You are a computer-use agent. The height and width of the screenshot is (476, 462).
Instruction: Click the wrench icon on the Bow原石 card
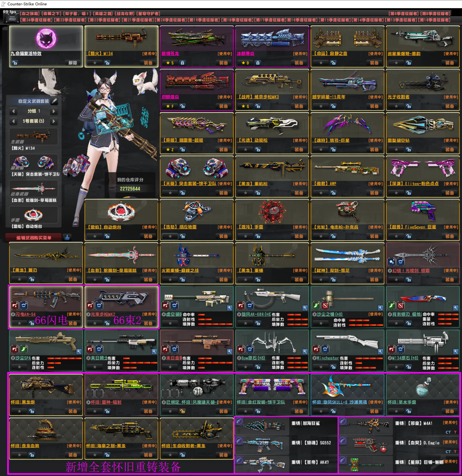pyautogui.click(x=305, y=351)
